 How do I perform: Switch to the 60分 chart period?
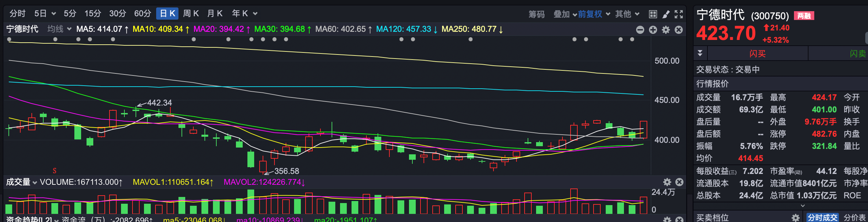pos(143,14)
